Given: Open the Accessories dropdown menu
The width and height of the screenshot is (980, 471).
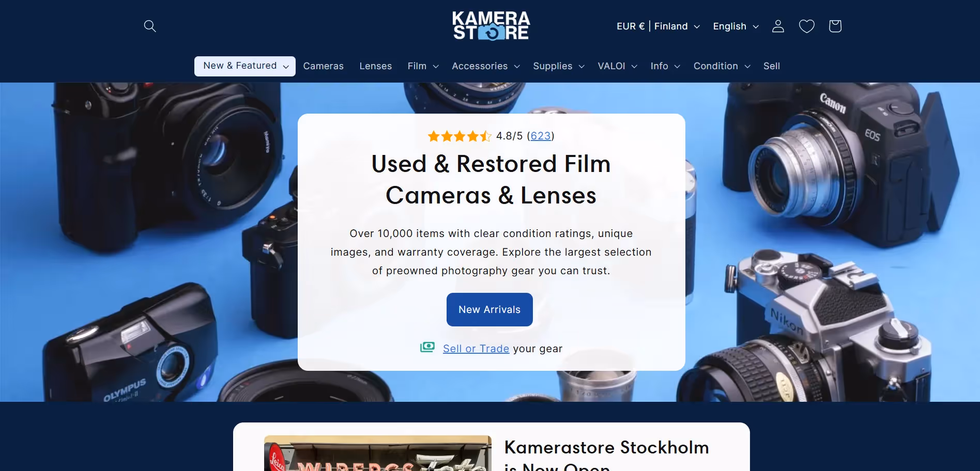Looking at the screenshot, I should (485, 66).
